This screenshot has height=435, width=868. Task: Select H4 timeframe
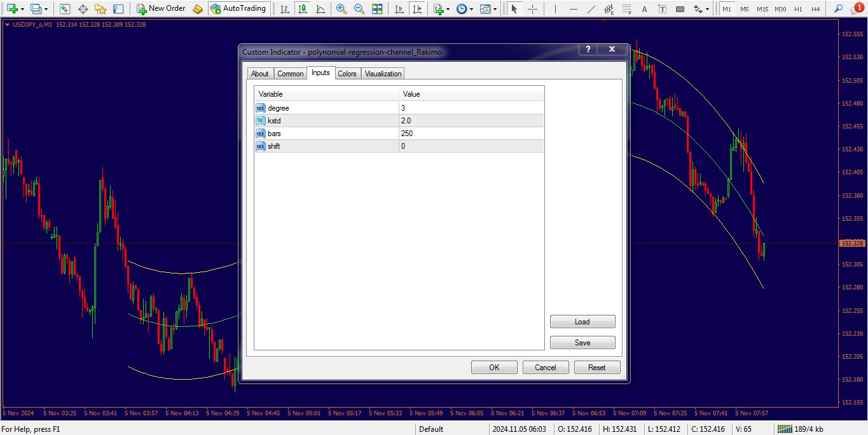tap(815, 9)
